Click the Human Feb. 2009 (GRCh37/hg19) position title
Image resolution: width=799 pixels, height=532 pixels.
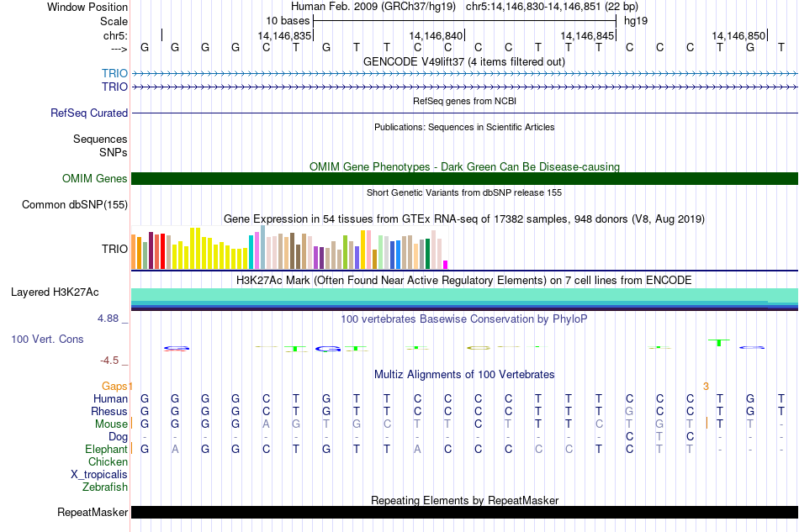373,7
